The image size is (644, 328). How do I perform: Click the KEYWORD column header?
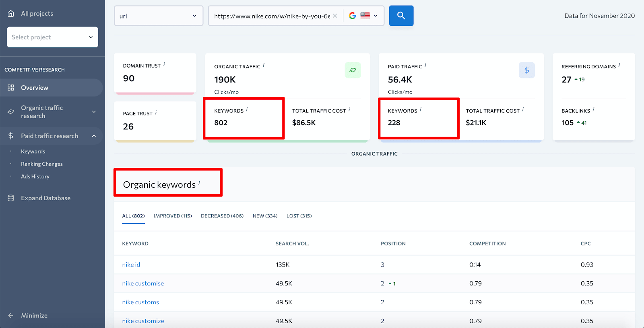point(135,244)
